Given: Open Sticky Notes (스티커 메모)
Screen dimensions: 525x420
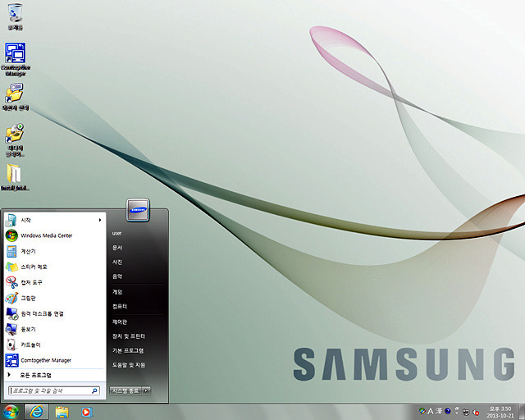Looking at the screenshot, I should click(55, 267).
